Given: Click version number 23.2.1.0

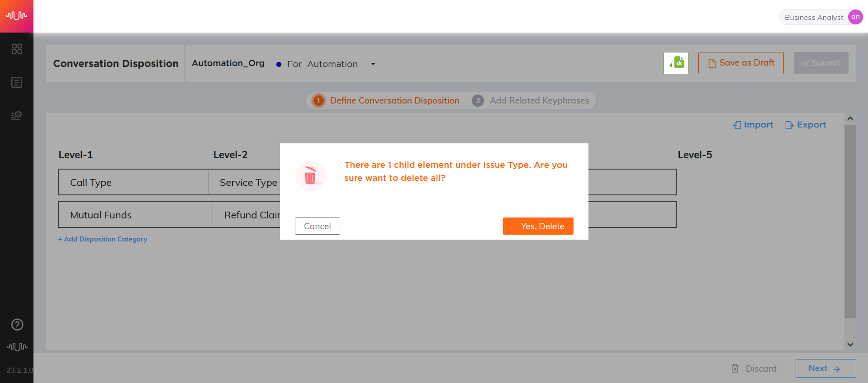Looking at the screenshot, I should point(19,370).
